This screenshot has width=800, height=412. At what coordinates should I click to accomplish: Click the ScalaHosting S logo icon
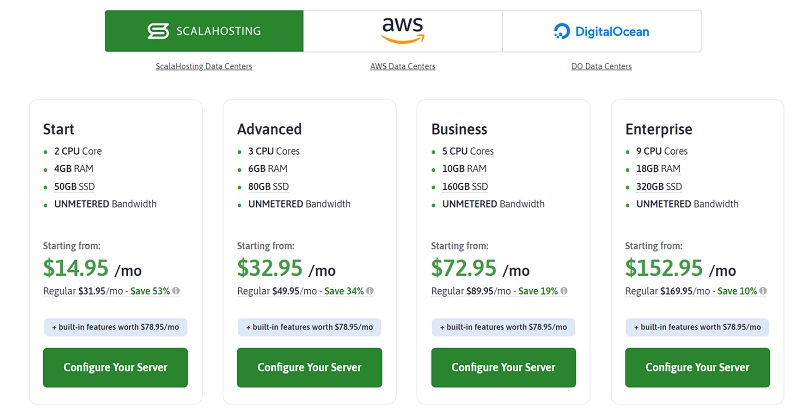click(158, 31)
